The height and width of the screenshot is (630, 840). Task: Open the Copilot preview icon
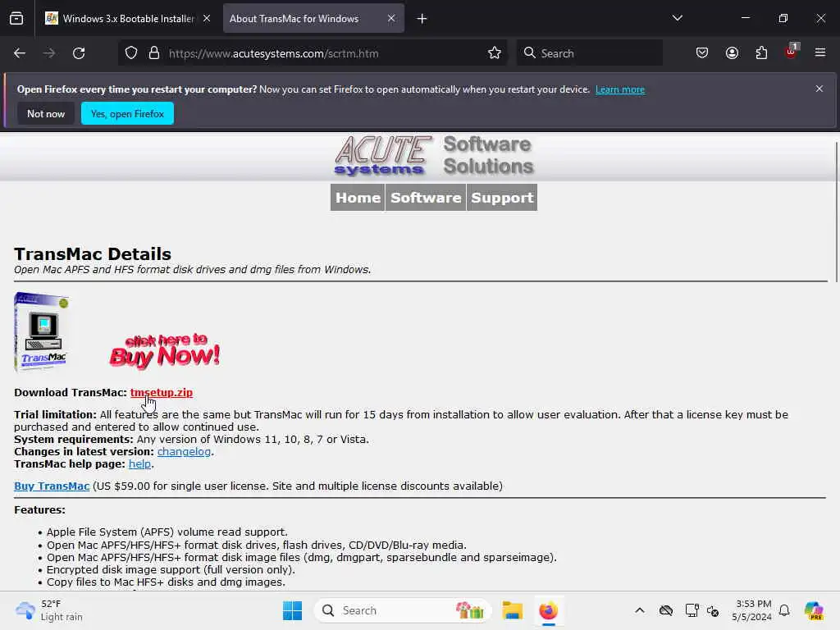[814, 610]
